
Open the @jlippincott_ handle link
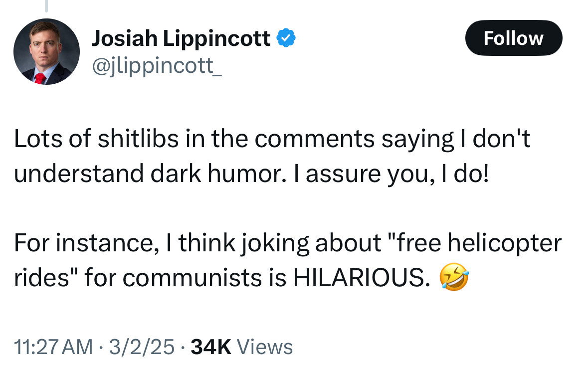(157, 66)
